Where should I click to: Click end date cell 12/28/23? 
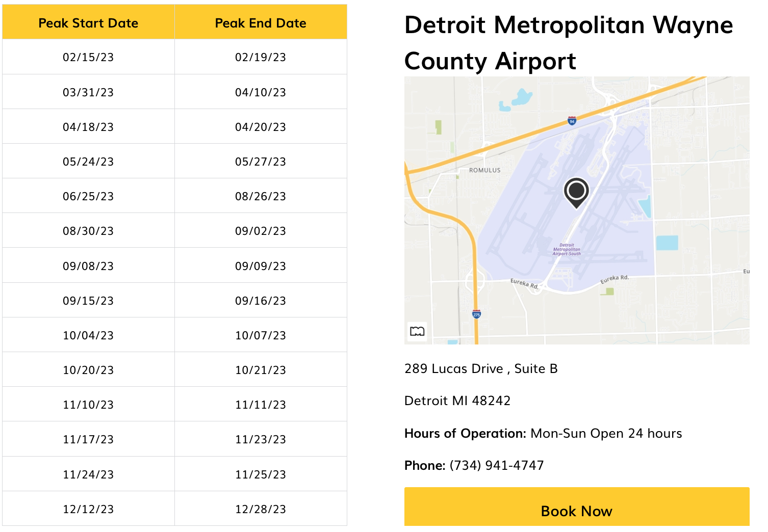(261, 509)
